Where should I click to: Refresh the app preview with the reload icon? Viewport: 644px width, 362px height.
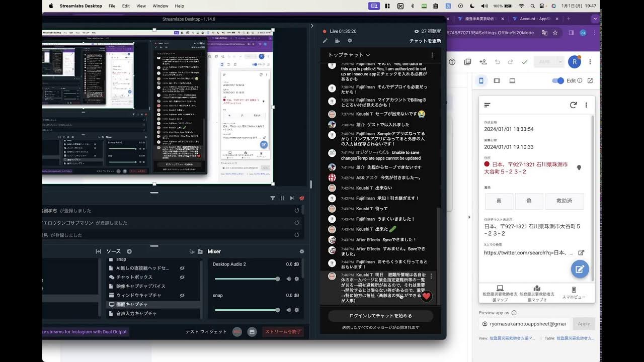(x=573, y=105)
